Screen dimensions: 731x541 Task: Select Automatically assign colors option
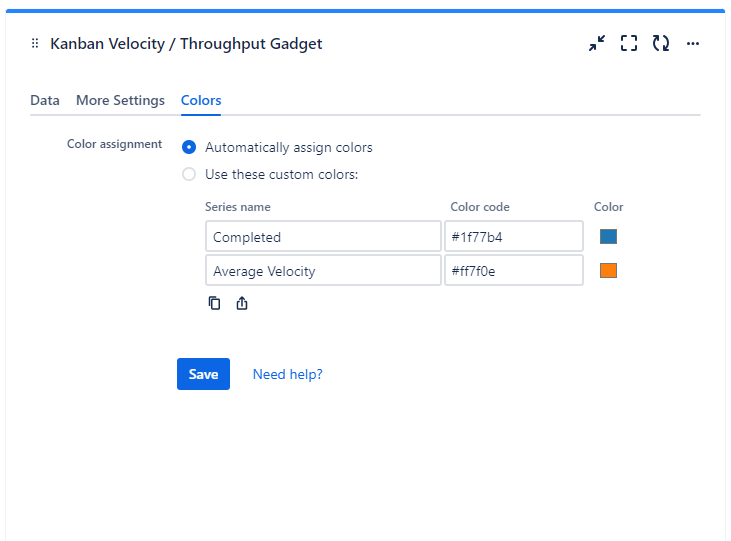(x=189, y=147)
